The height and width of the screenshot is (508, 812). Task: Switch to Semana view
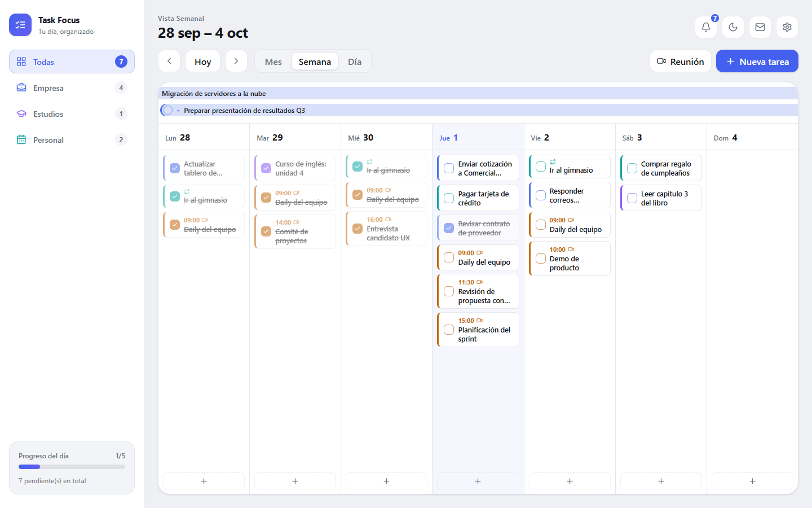point(315,62)
